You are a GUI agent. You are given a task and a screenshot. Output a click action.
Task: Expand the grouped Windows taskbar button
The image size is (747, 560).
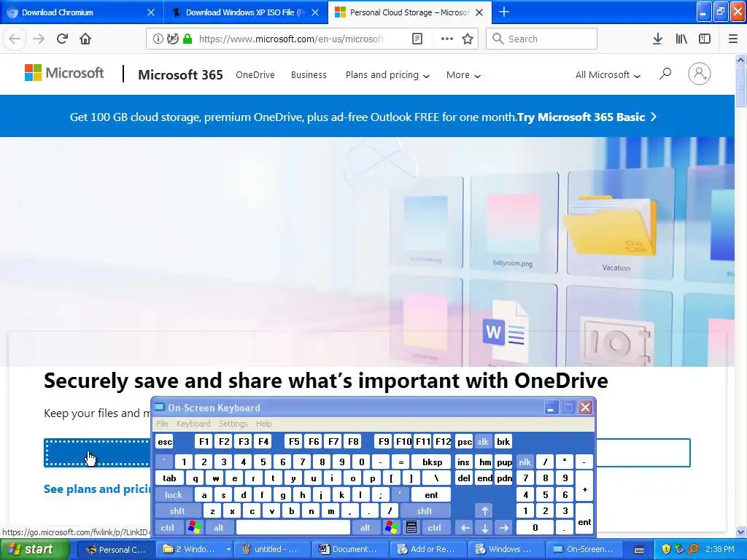pyautogui.click(x=196, y=549)
